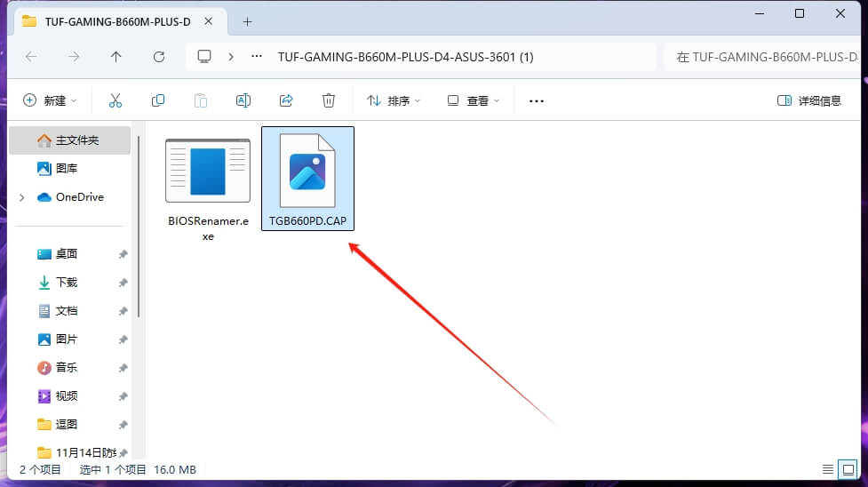This screenshot has height=487, width=868.
Task: Click the Share icon in toolbar
Action: coord(286,100)
